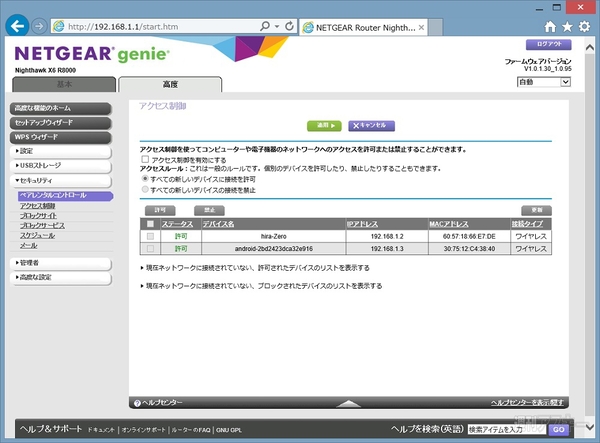Expand help center with the up-arrow handle
Image resolution: width=600 pixels, height=443 pixels.
pyautogui.click(x=347, y=403)
